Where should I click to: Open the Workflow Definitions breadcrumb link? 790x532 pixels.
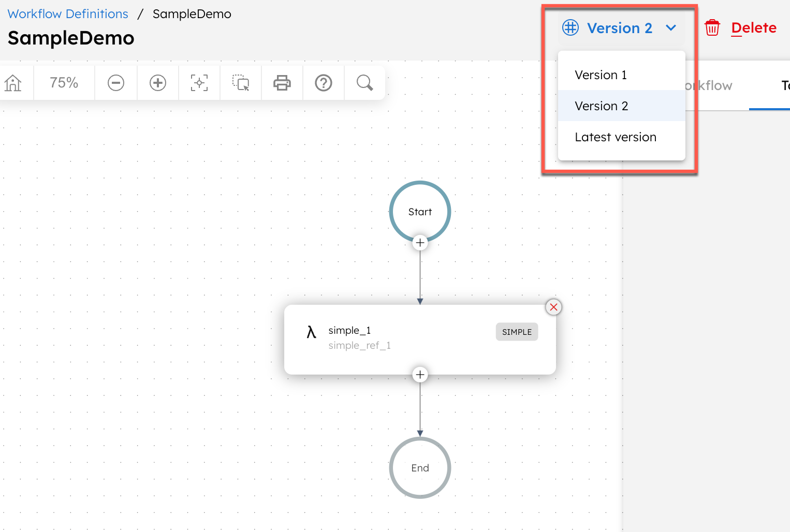67,13
